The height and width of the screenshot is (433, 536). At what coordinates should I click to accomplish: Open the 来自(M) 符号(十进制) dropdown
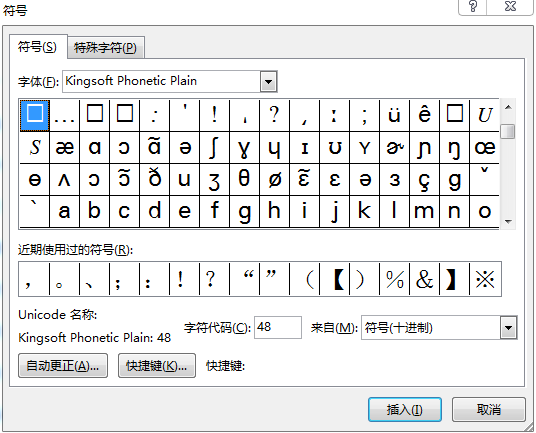[x=509, y=328]
